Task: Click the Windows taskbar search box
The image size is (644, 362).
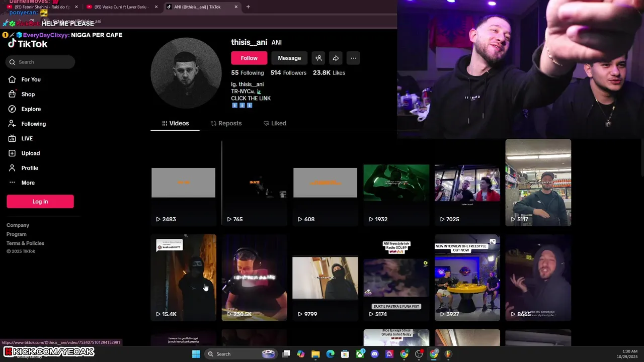Action: click(x=241, y=354)
